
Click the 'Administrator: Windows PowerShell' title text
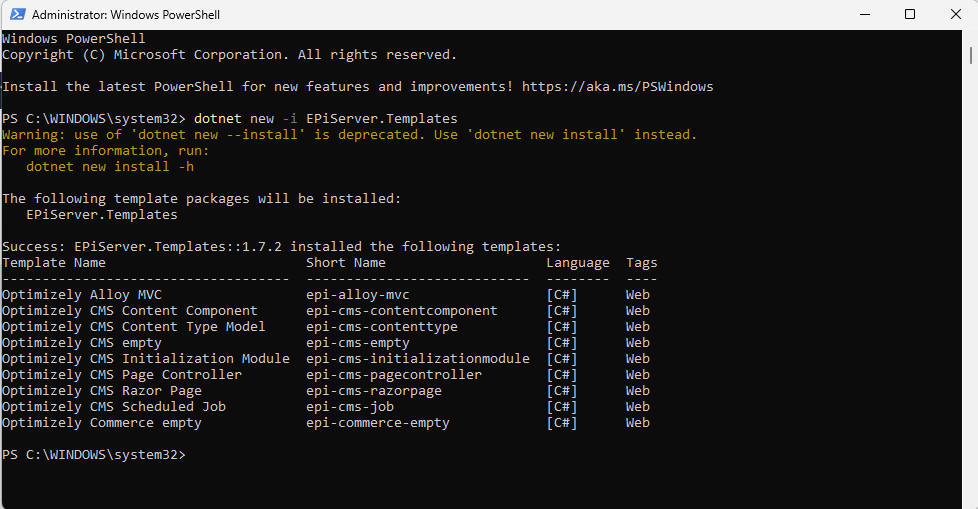click(126, 15)
